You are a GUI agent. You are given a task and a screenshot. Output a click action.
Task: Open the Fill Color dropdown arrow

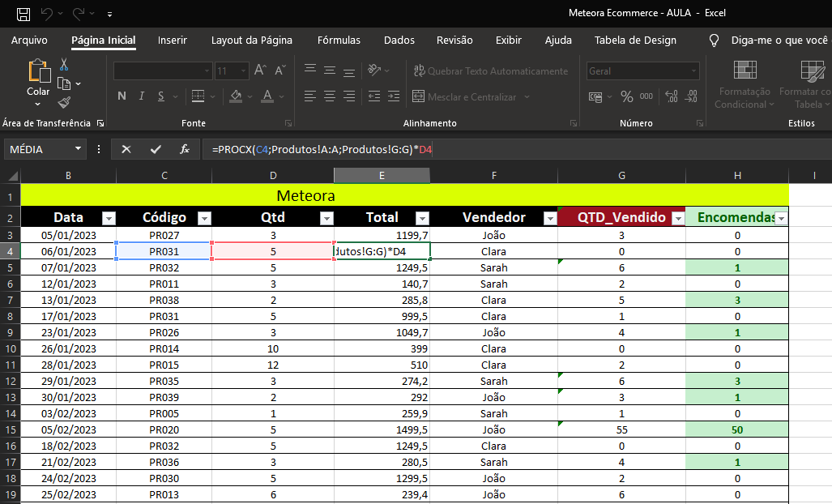[x=250, y=96]
